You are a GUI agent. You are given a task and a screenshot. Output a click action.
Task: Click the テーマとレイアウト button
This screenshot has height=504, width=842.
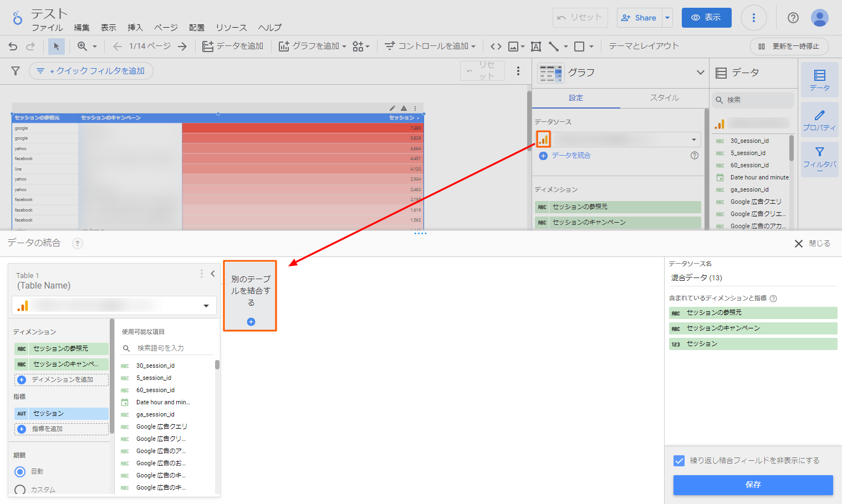tap(644, 47)
